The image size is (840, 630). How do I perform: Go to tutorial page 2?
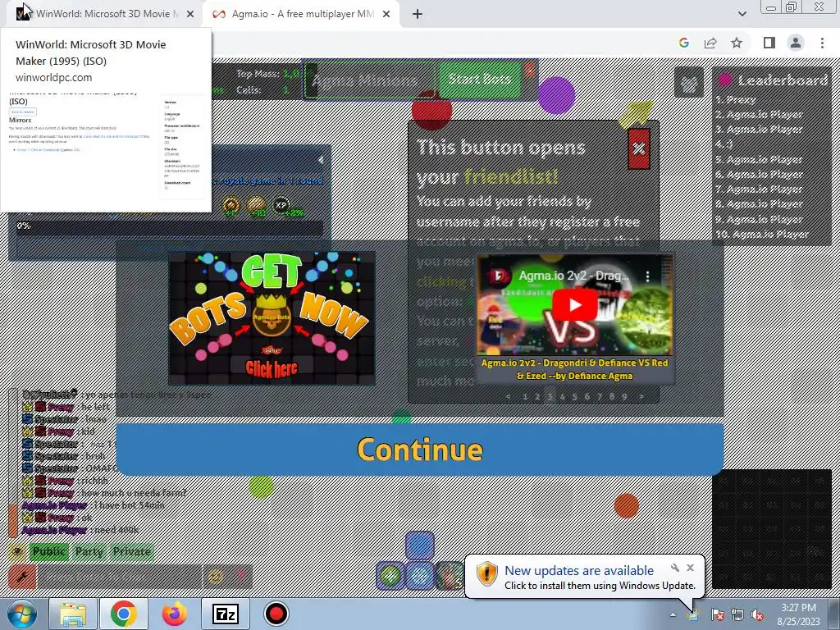click(537, 396)
